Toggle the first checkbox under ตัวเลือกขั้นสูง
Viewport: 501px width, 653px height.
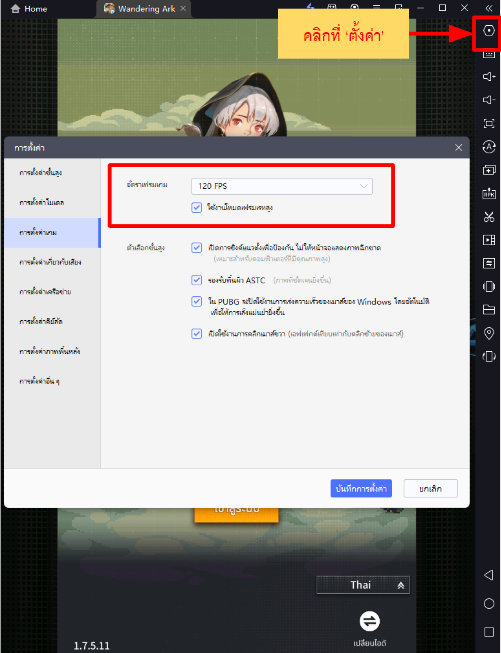coord(197,248)
